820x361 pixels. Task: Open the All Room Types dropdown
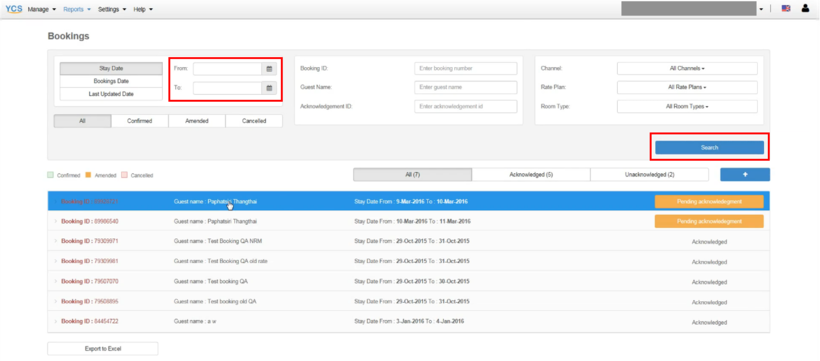(x=687, y=106)
